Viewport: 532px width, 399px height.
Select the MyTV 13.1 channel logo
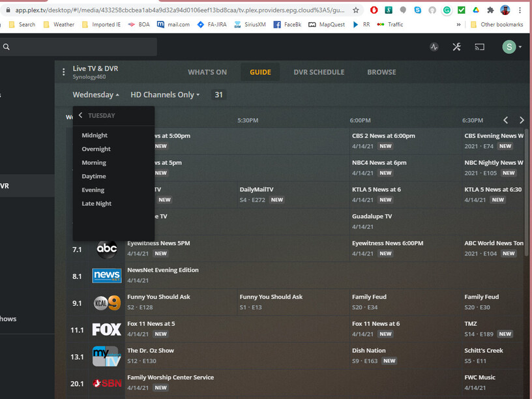click(x=106, y=356)
